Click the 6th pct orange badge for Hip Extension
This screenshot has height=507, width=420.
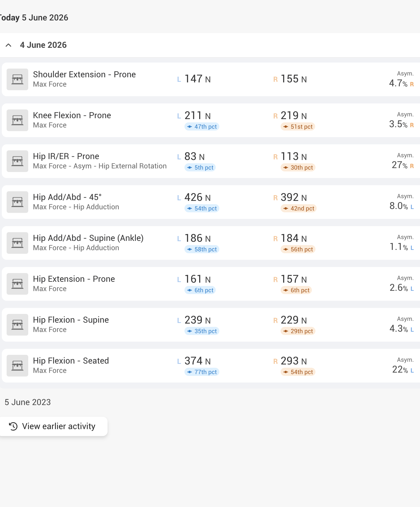tap(296, 290)
